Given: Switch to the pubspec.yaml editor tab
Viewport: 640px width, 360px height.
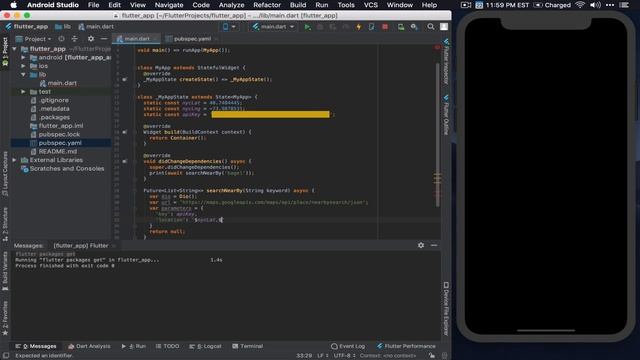Looking at the screenshot, I should pyautogui.click(x=192, y=39).
